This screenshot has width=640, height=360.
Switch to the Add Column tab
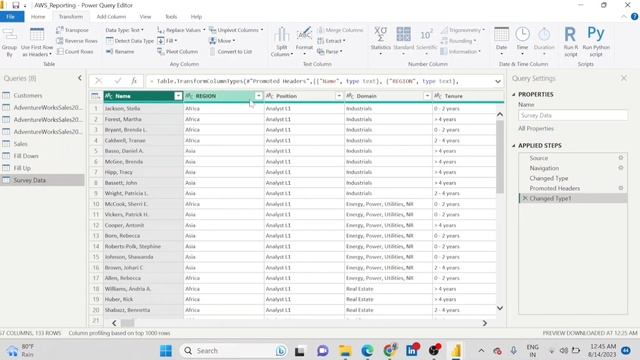[x=111, y=17]
